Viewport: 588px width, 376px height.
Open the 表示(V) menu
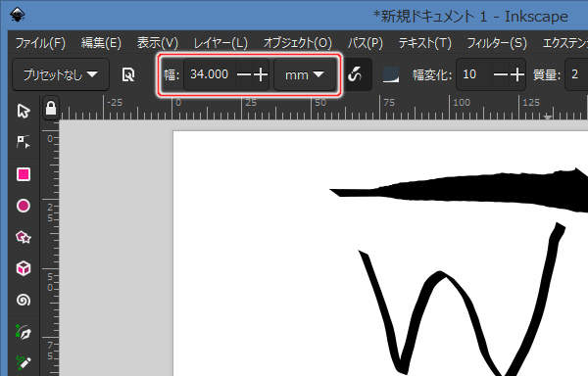tap(158, 43)
